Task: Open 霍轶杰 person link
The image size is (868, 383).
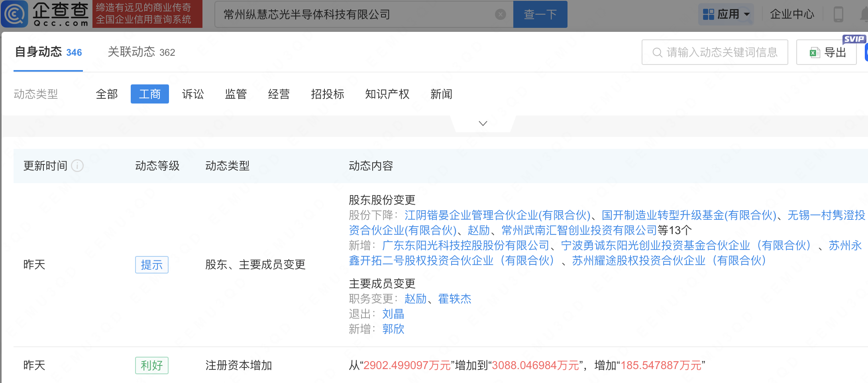Action: click(x=455, y=299)
